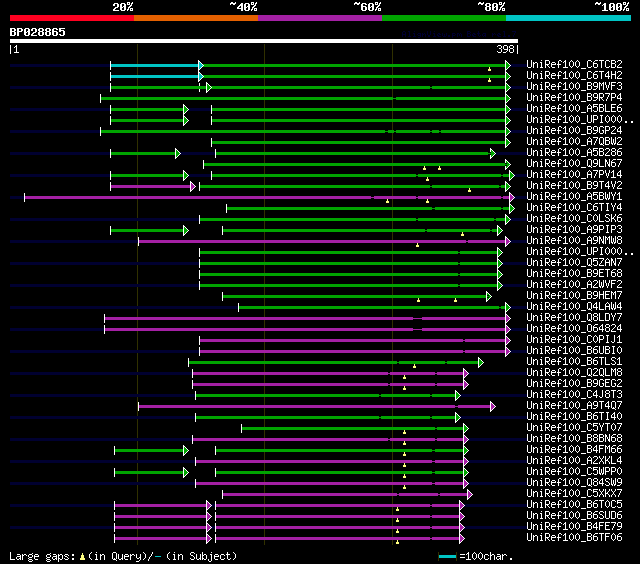Select the UniRef100_A7PV14 label

[574, 175]
